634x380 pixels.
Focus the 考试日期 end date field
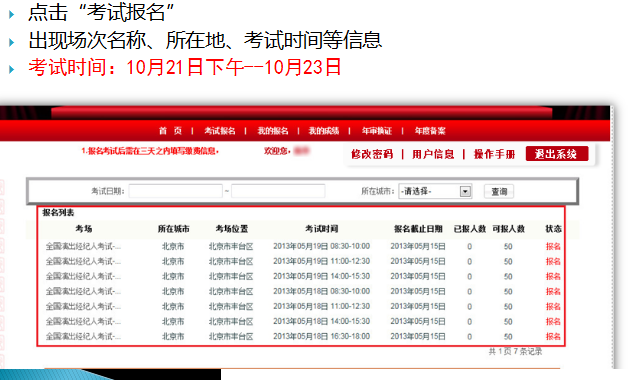click(278, 191)
